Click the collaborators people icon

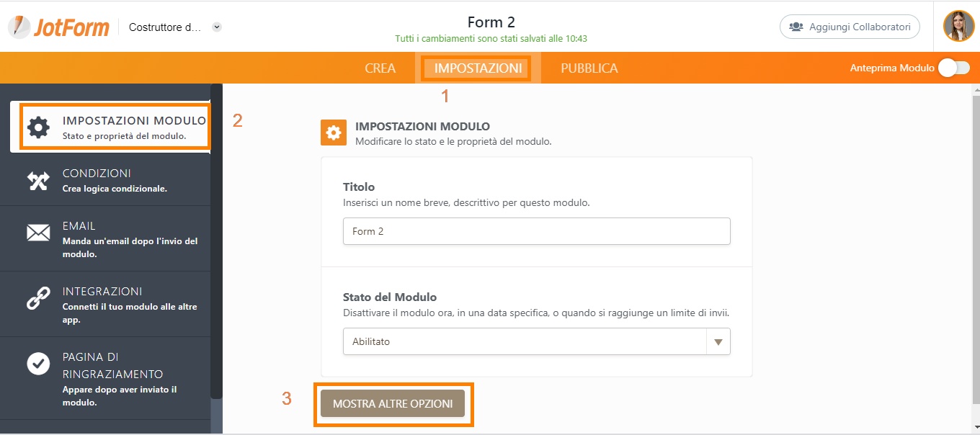[x=796, y=27]
